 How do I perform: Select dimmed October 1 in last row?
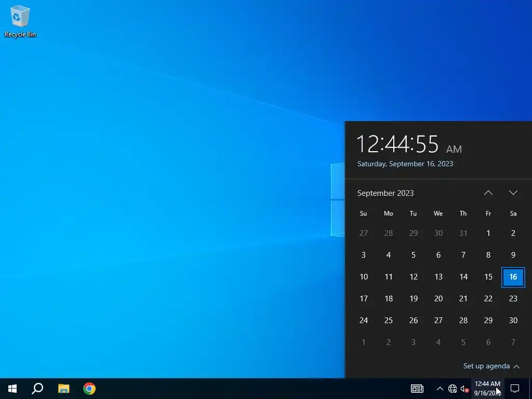pos(364,342)
